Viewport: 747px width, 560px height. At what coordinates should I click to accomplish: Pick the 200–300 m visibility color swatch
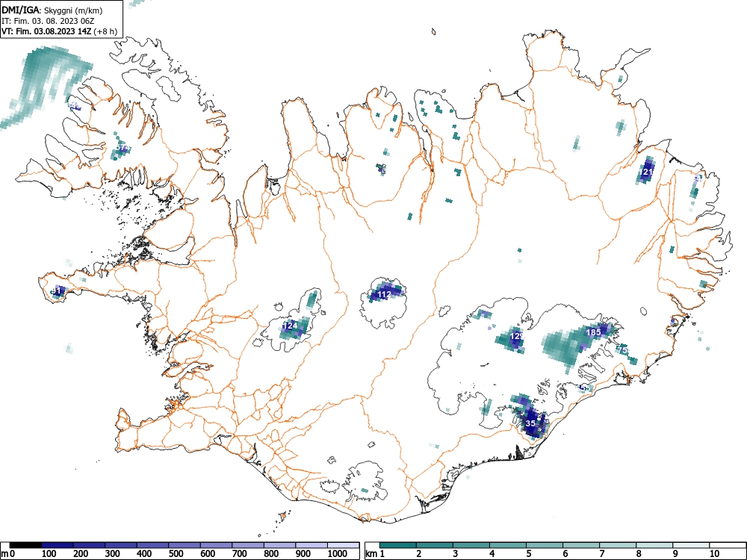89,545
